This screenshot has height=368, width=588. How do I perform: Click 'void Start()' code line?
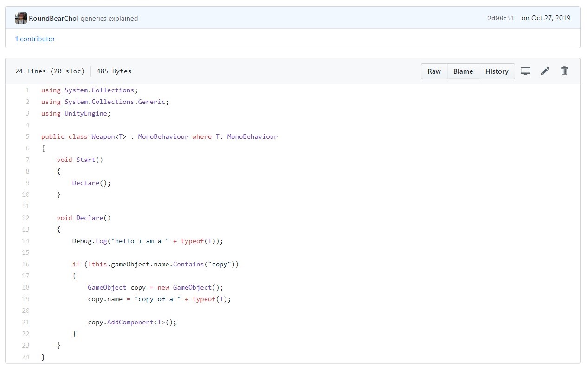point(80,160)
